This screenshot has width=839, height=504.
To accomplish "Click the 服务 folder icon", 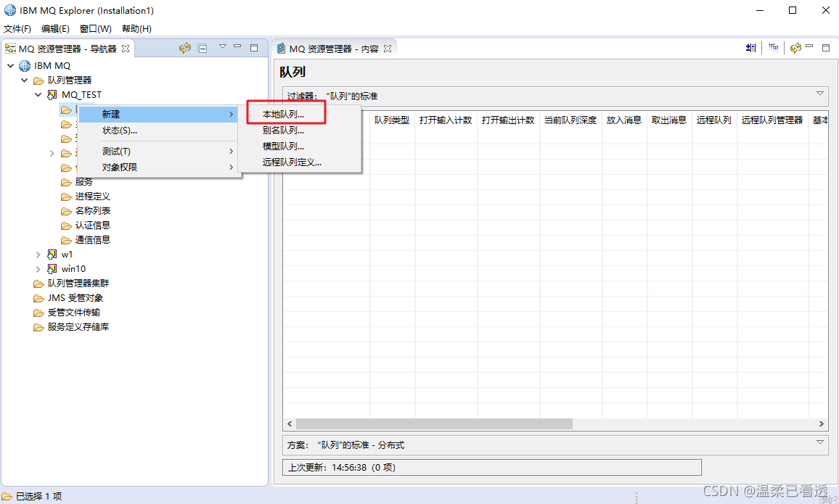I will click(x=66, y=182).
